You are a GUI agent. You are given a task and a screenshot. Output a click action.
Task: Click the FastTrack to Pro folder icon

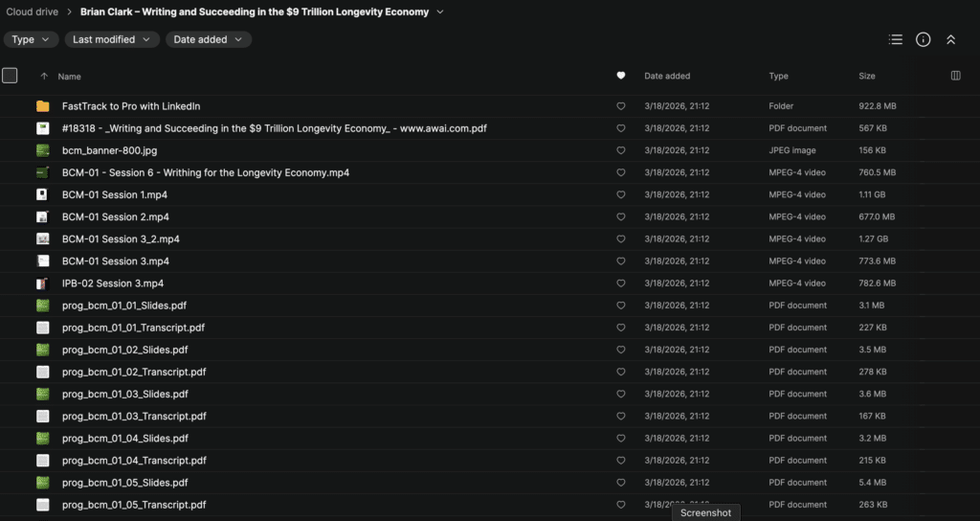(x=42, y=106)
